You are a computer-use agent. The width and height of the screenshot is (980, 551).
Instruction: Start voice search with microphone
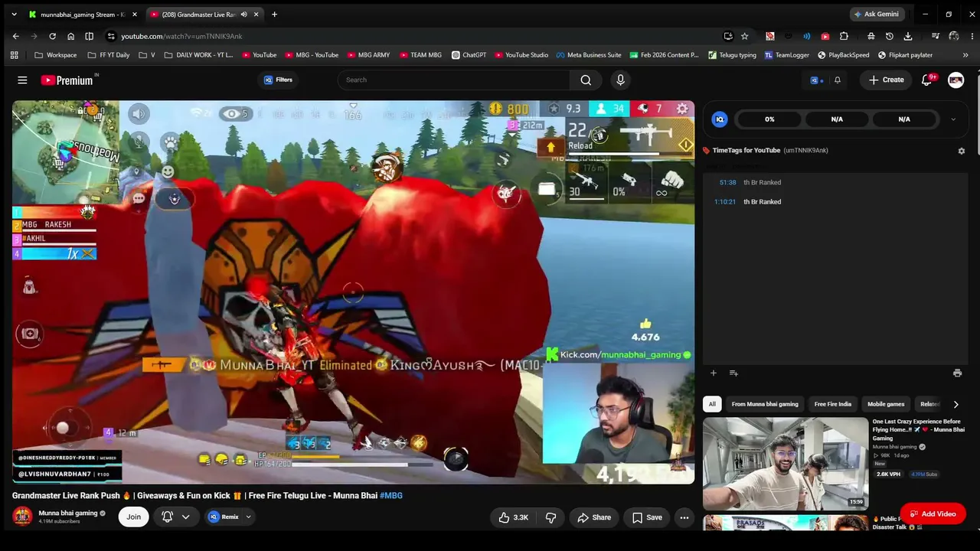[x=620, y=80]
